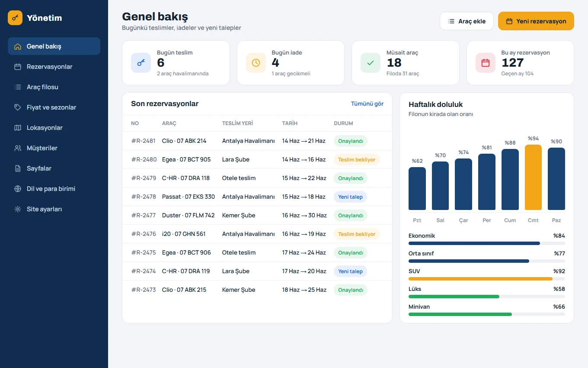Click the tag icon beside Fiyat ve sezonlar
The width and height of the screenshot is (588, 368).
coord(18,107)
